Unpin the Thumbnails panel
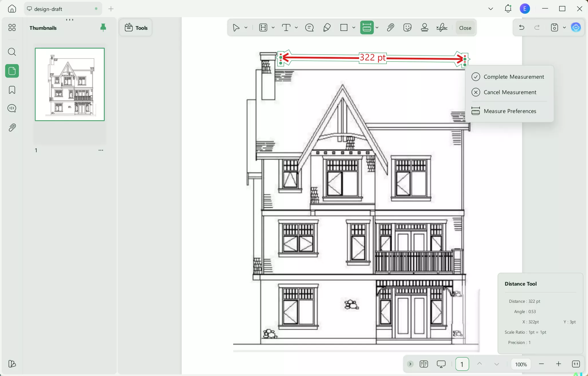The image size is (588, 376). click(x=103, y=27)
